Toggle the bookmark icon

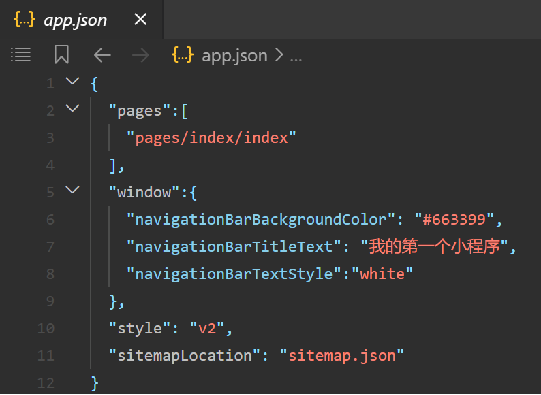(x=62, y=55)
